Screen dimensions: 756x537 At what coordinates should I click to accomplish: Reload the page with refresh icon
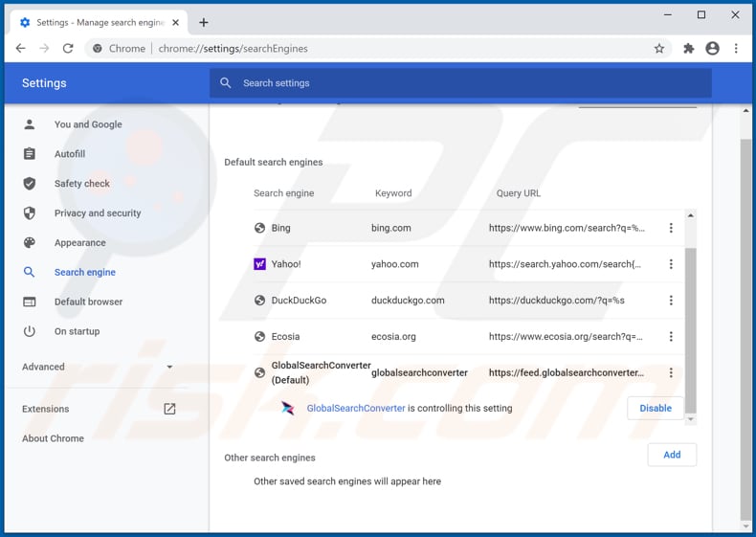[68, 48]
